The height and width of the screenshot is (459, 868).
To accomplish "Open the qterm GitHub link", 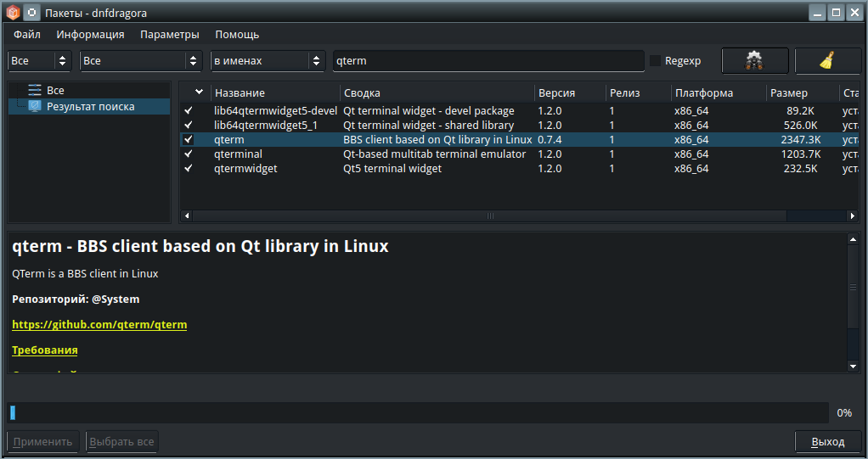I will [99, 325].
